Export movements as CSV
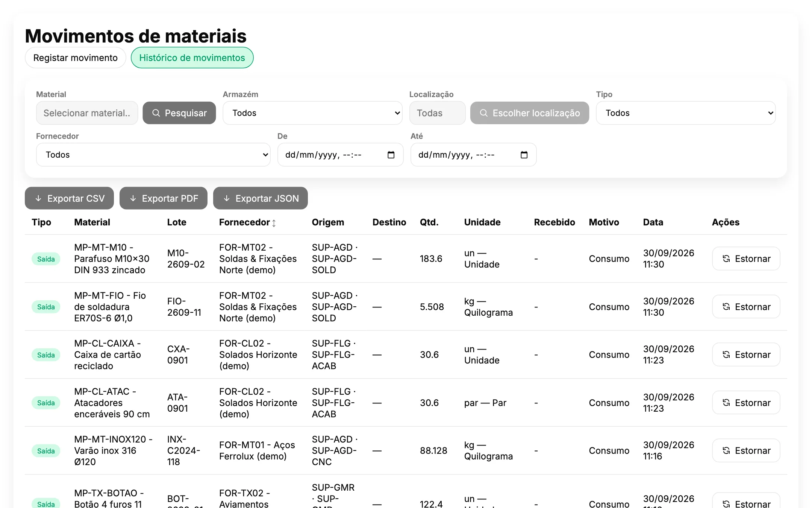Screen dimensions: 812x508 click(x=69, y=198)
